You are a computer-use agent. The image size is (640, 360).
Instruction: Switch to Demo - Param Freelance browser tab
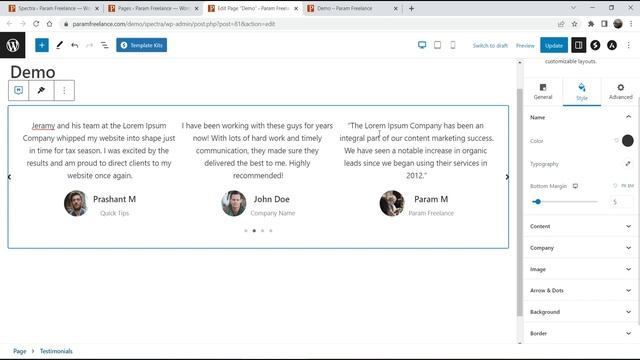click(x=352, y=8)
